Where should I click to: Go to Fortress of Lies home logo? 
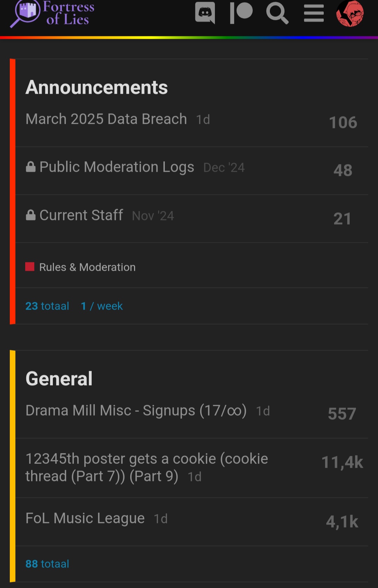click(x=52, y=13)
